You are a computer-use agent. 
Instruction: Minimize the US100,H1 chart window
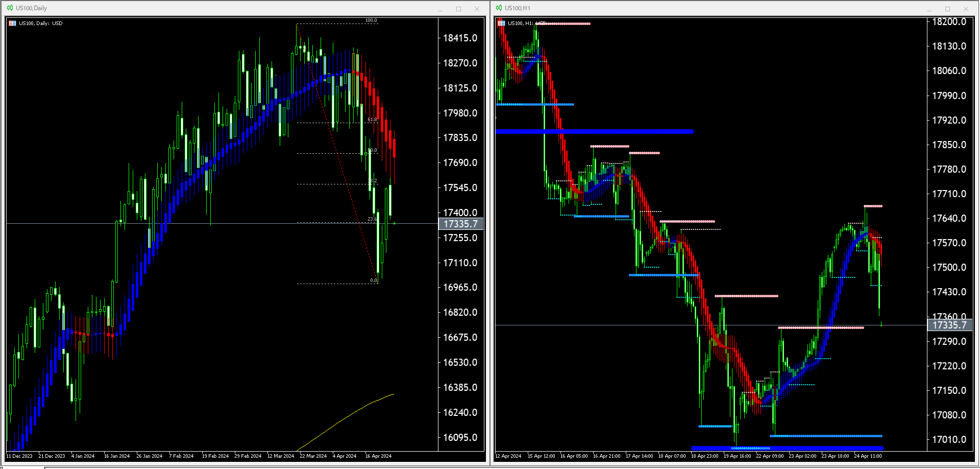(929, 9)
